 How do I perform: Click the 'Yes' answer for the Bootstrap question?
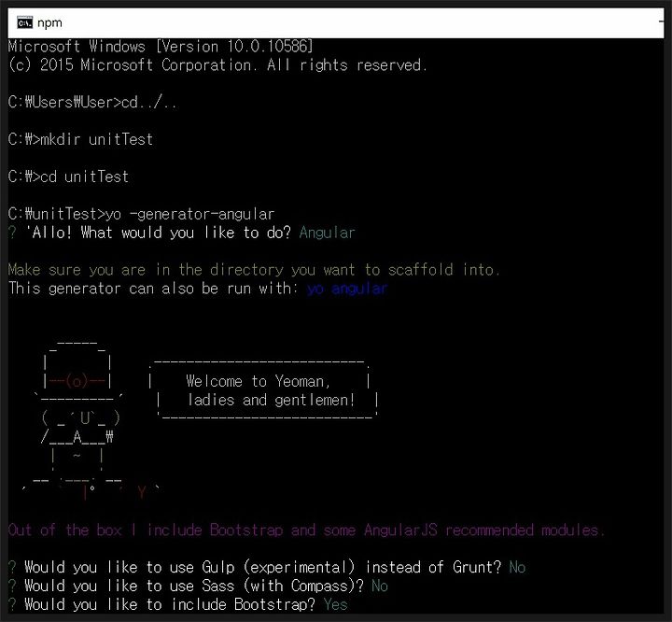(x=336, y=604)
